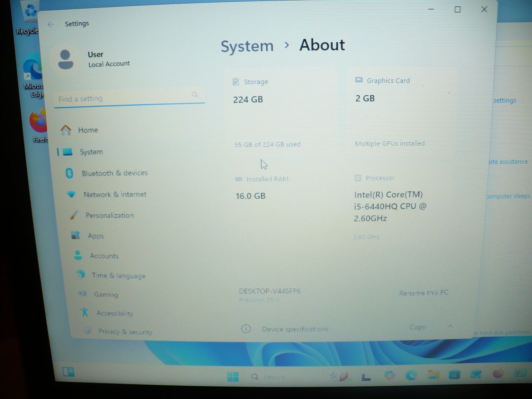Click the ote assistance link in background window
This screenshot has width=532, height=399.
[x=508, y=162]
